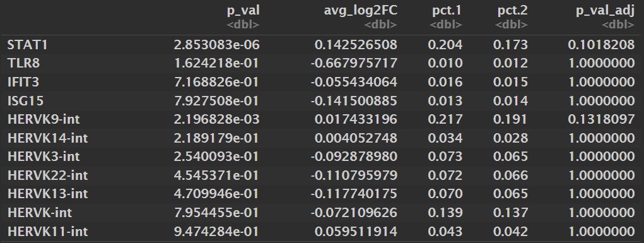The height and width of the screenshot is (243, 644).
Task: Click pct.2 value 0.173
Action: click(510, 45)
